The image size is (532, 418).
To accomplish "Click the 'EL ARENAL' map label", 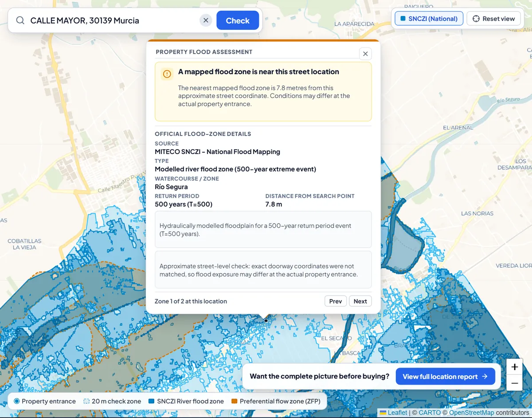I will (458, 128).
